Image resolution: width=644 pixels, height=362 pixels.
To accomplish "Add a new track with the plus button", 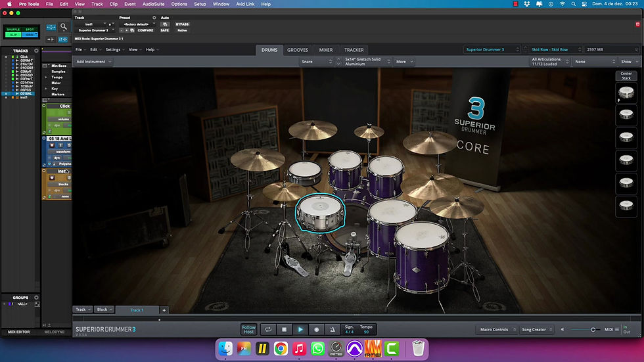I will pyautogui.click(x=164, y=310).
